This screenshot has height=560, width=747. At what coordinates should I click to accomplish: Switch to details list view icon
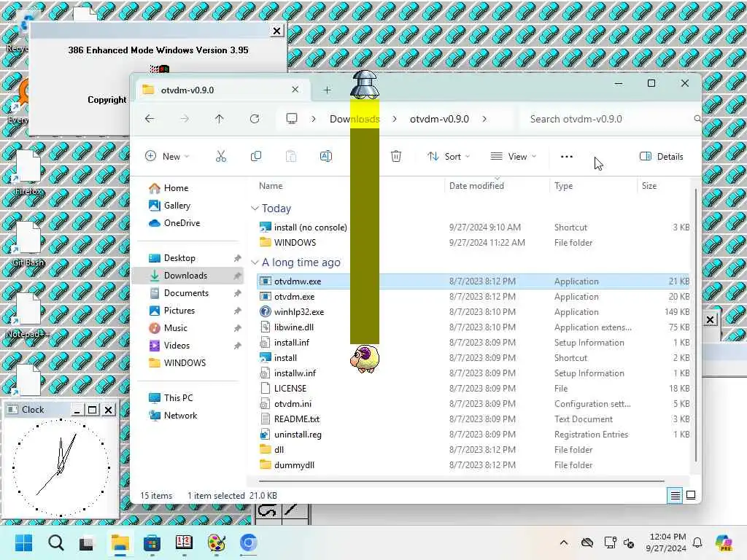tap(675, 496)
